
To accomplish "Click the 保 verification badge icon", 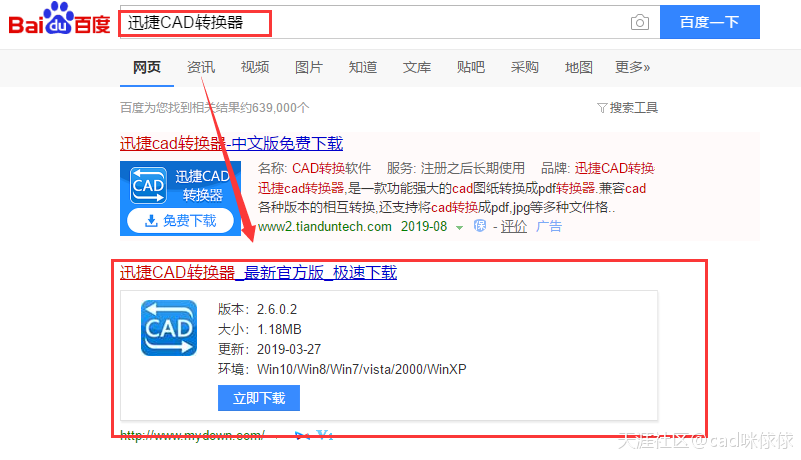I will click(480, 226).
